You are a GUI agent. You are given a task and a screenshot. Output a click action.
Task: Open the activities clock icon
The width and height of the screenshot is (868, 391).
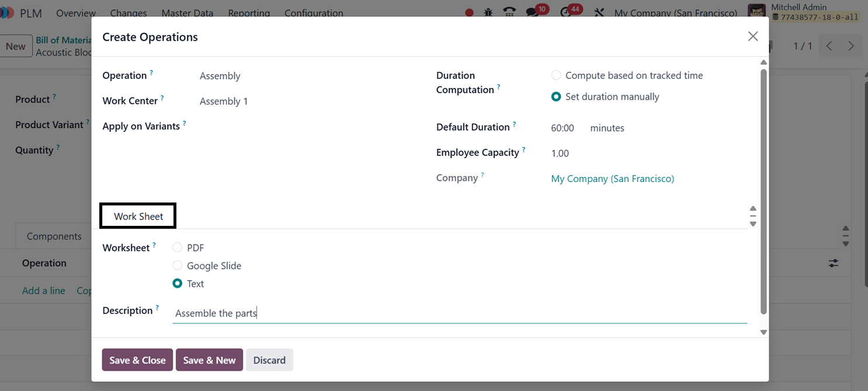pos(565,12)
